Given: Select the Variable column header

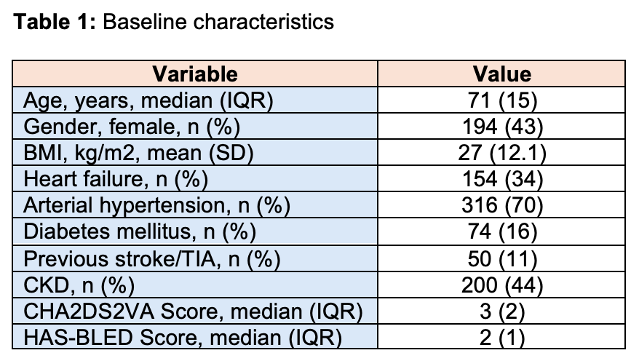Looking at the screenshot, I should (x=195, y=74).
